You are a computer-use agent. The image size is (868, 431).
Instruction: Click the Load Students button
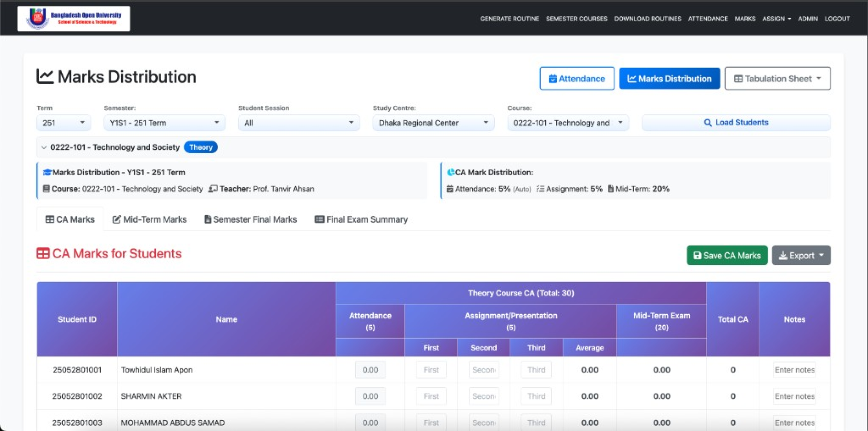[736, 123]
